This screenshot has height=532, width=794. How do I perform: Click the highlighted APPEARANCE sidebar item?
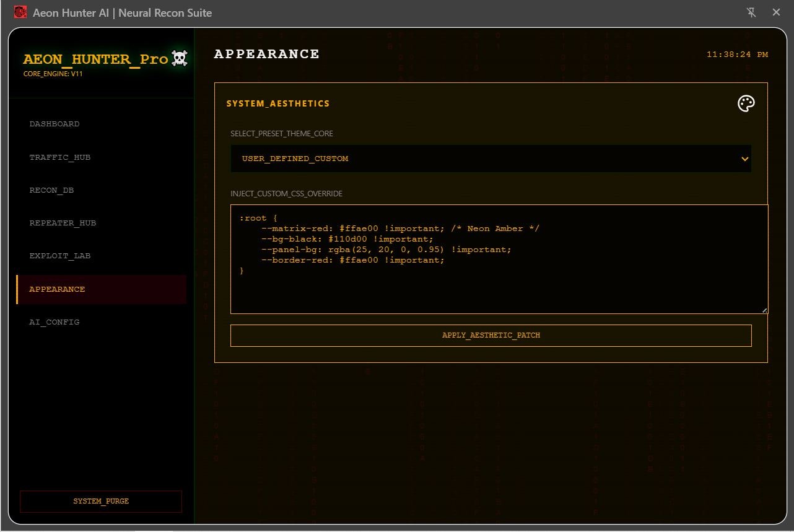point(57,289)
